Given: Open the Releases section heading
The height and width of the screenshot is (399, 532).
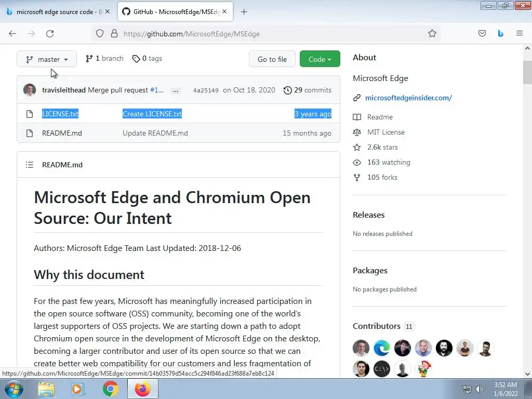Looking at the screenshot, I should pos(368,215).
